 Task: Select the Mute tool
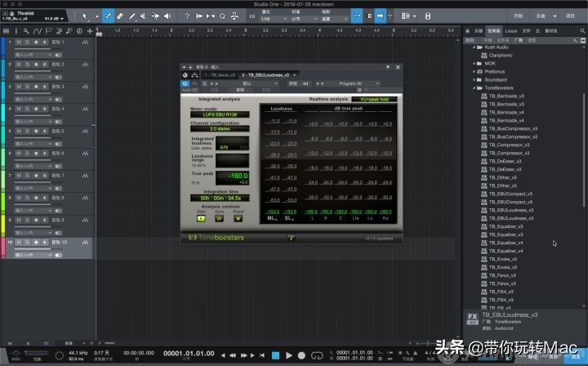(x=143, y=16)
